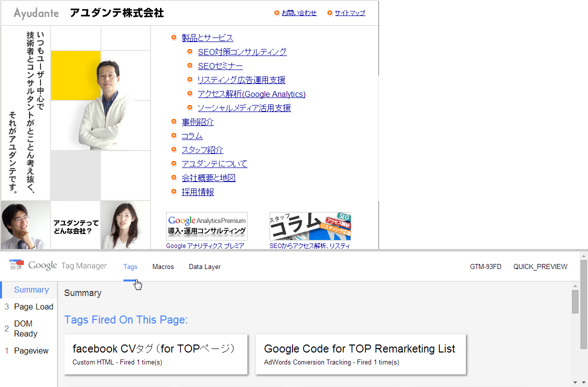This screenshot has height=387, width=588.
Task: Open the スタッフ紹介 link
Action: coord(202,150)
